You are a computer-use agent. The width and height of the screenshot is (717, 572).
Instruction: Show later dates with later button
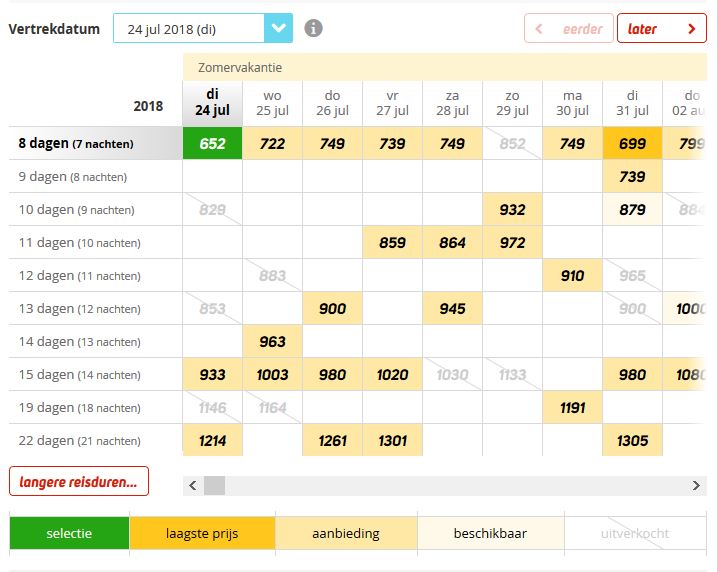click(x=662, y=29)
